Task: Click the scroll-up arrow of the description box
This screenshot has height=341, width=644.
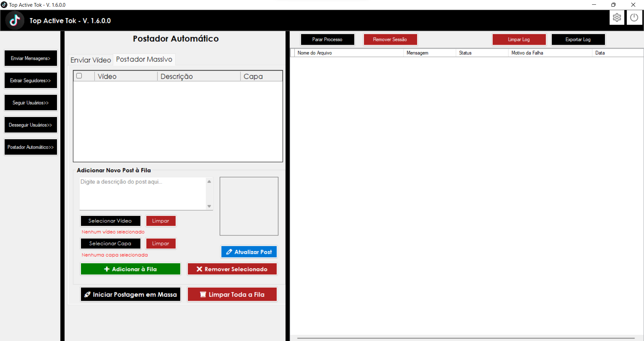Action: tap(209, 181)
